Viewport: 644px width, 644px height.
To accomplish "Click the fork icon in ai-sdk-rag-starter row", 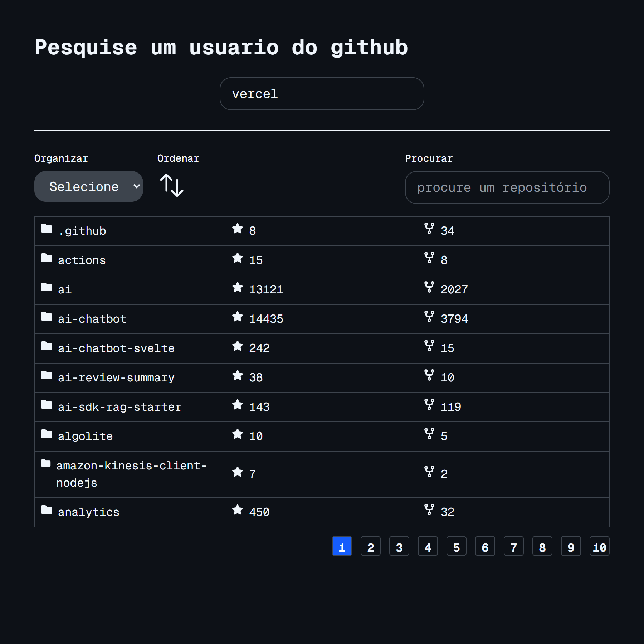I will 429,404.
